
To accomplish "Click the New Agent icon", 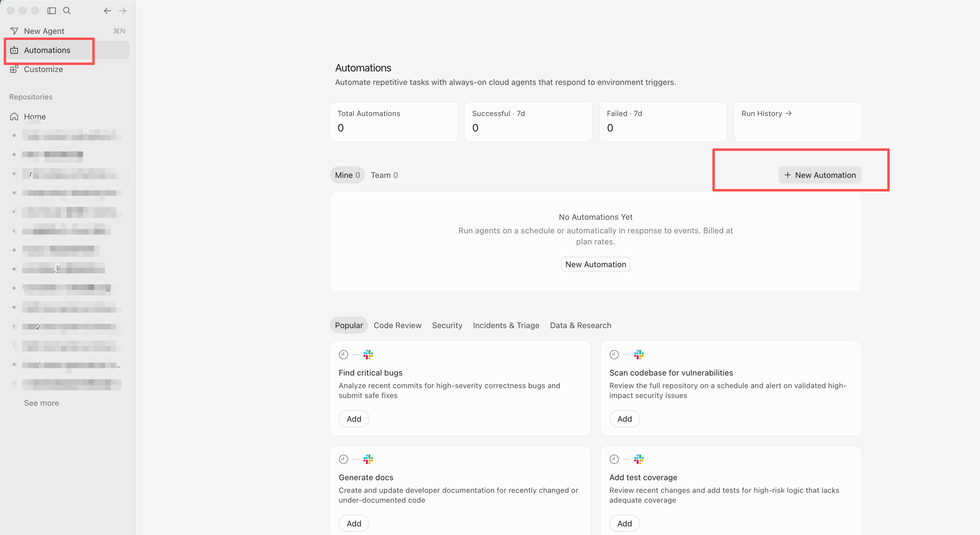I will pyautogui.click(x=14, y=31).
